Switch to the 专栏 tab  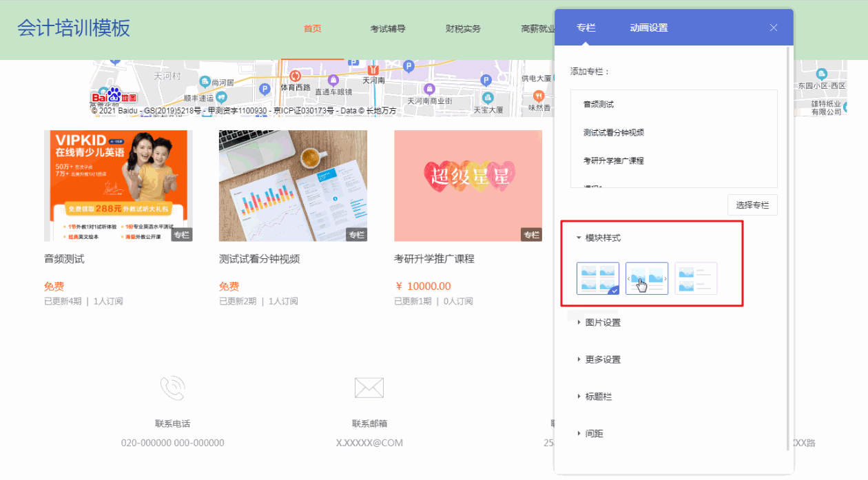pos(586,28)
